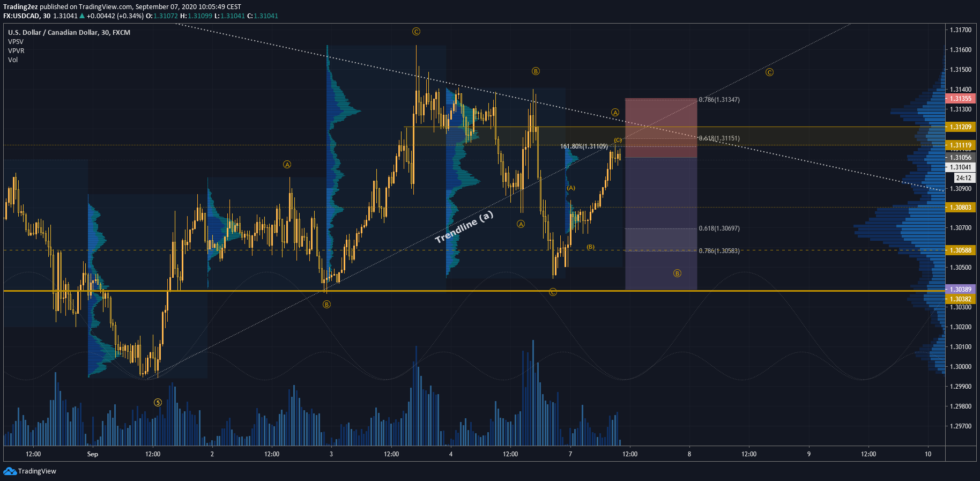Click the VPVR indicator label
Viewport: 980px width, 481px height.
tap(16, 50)
